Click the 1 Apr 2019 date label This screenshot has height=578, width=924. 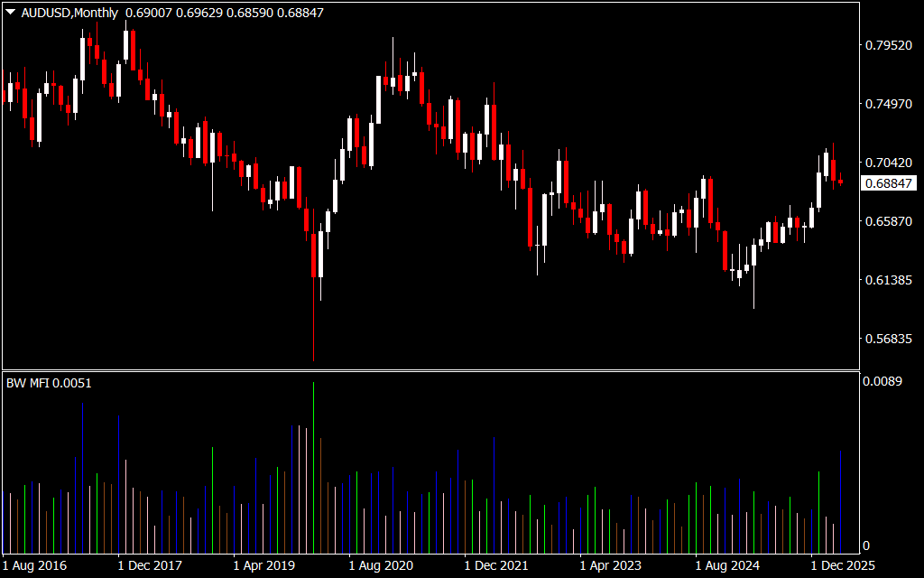click(x=263, y=566)
